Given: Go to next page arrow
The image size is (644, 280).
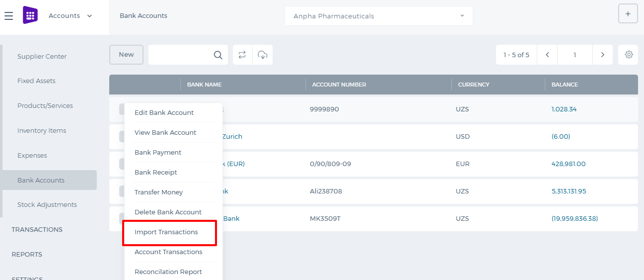Looking at the screenshot, I should pos(603,55).
